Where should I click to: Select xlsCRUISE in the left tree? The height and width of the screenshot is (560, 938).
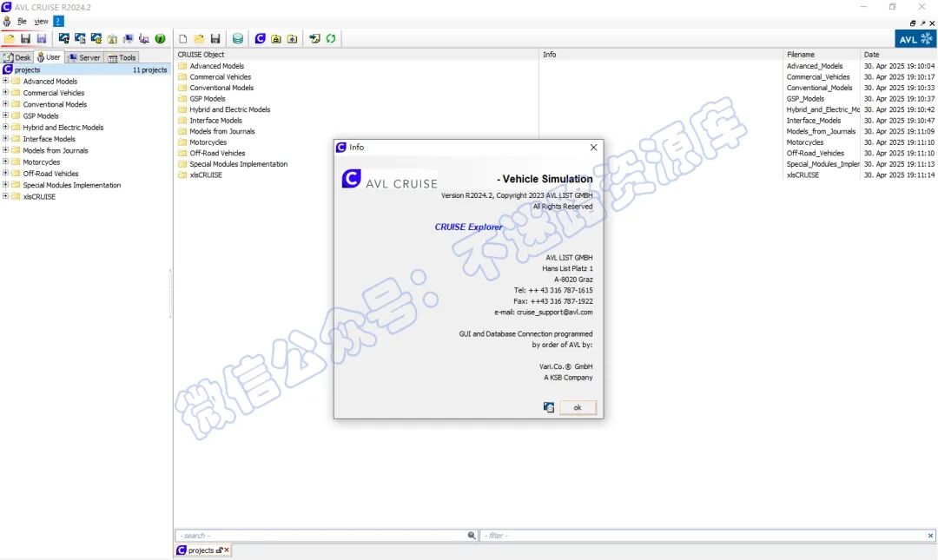[x=39, y=196]
